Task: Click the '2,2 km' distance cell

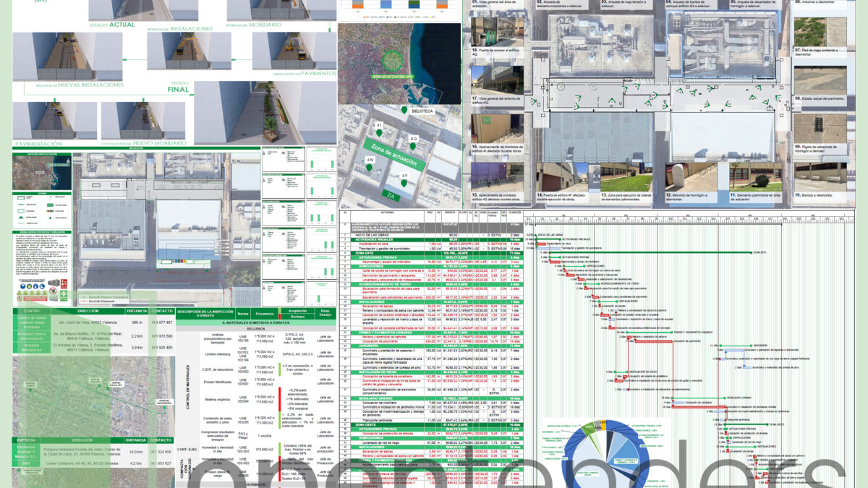Action: pyautogui.click(x=137, y=336)
